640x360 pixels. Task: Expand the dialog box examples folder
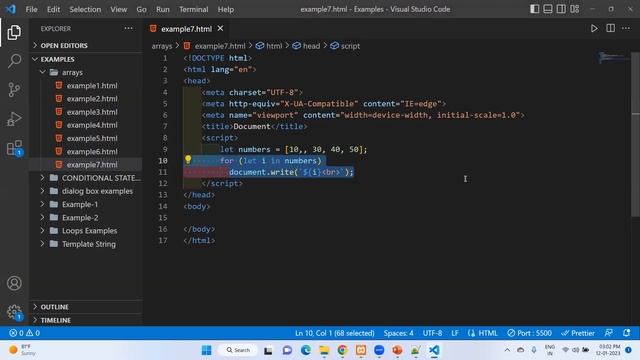[x=86, y=191]
